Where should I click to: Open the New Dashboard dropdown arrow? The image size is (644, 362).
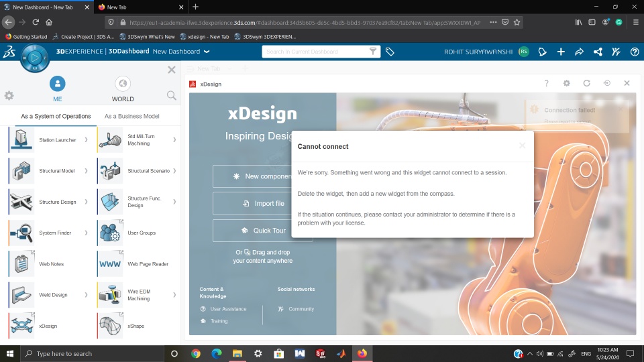pyautogui.click(x=207, y=52)
